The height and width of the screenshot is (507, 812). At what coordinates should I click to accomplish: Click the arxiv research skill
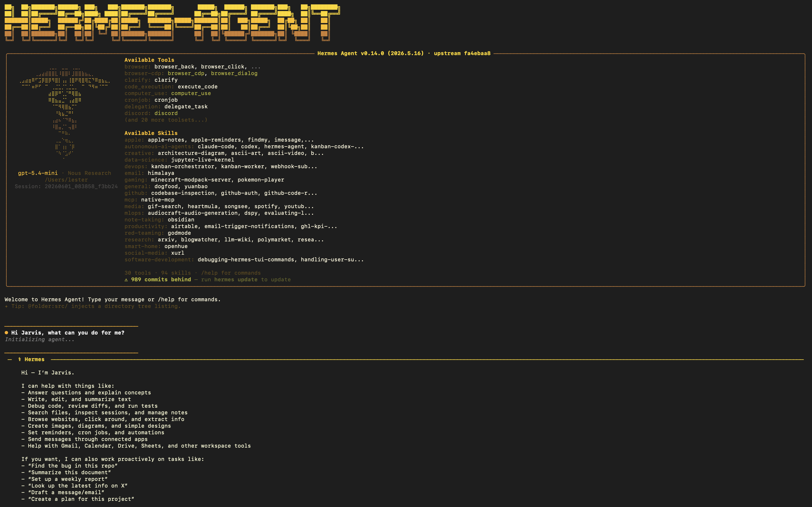166,240
